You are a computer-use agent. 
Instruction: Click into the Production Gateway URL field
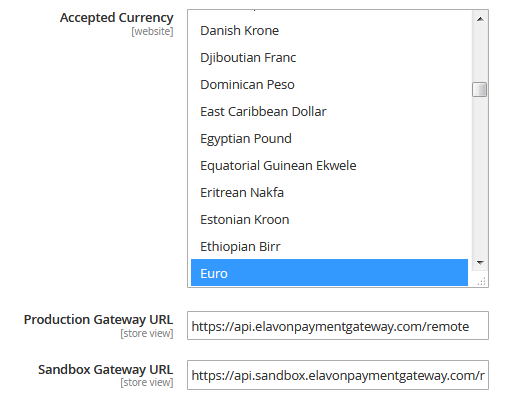[338, 326]
